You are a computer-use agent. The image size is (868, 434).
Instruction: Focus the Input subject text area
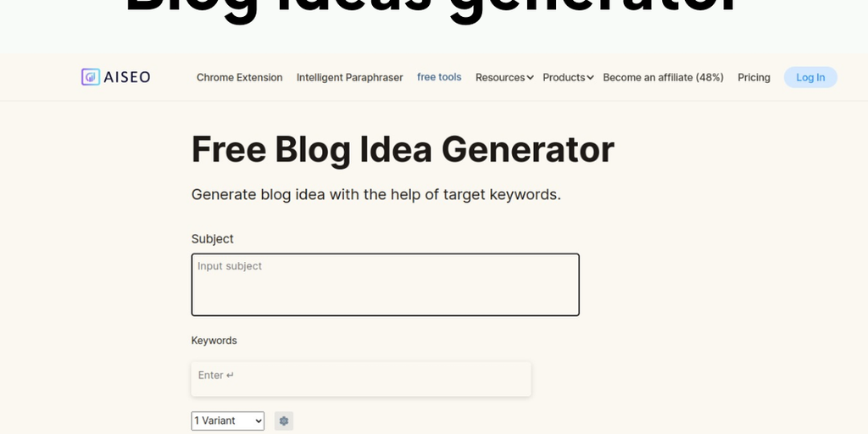pos(385,285)
